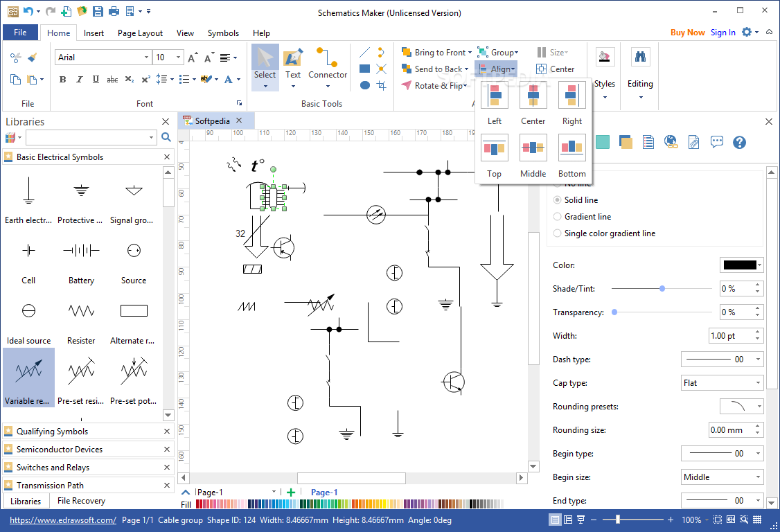Click the line Width input field
780x532 pixels.
click(x=731, y=335)
